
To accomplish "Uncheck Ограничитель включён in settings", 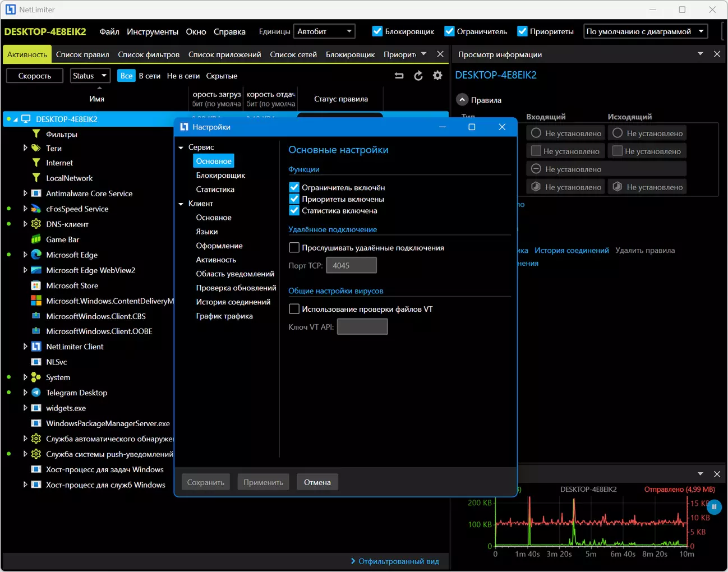I will click(x=294, y=187).
